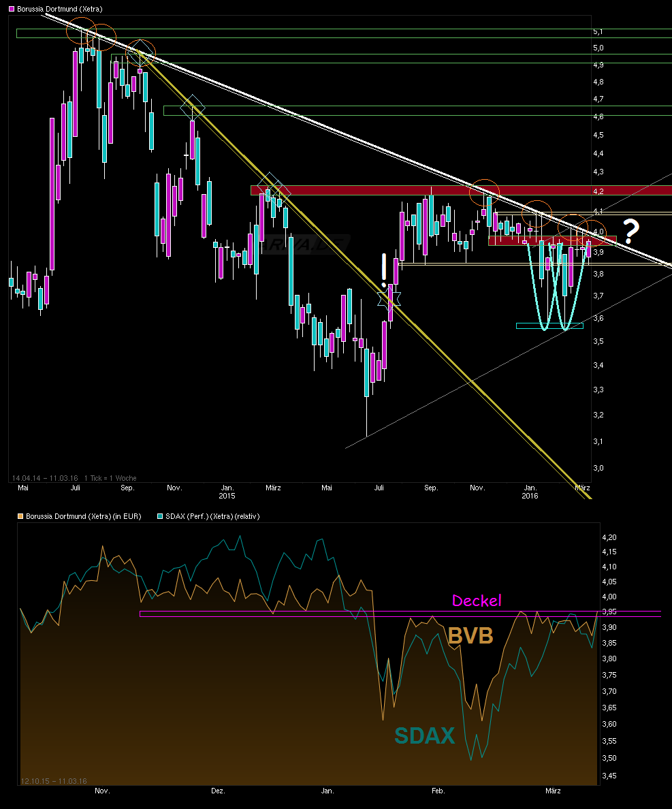
Task: Click the '4,7' price axis value
Action: click(x=598, y=99)
